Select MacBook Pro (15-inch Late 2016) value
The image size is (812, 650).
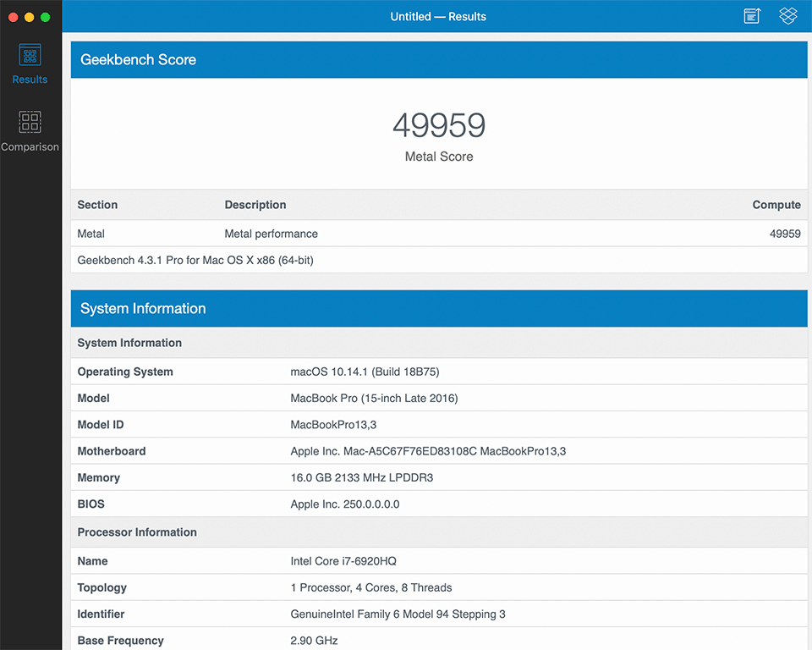click(x=375, y=398)
